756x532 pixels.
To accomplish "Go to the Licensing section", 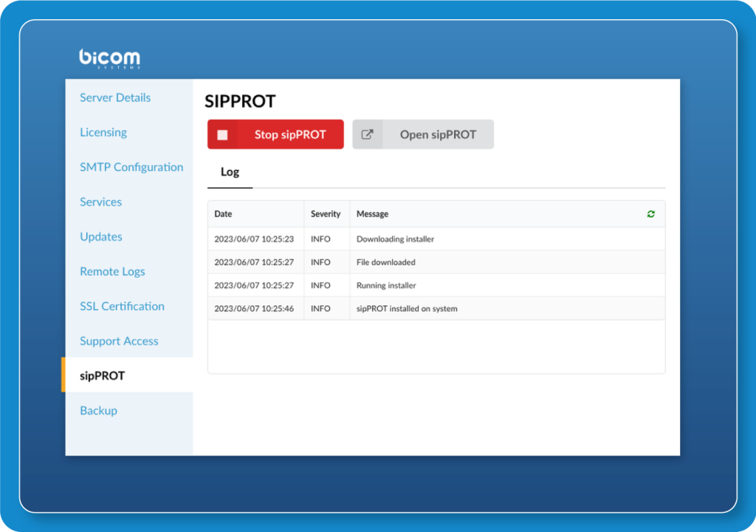I will point(103,132).
